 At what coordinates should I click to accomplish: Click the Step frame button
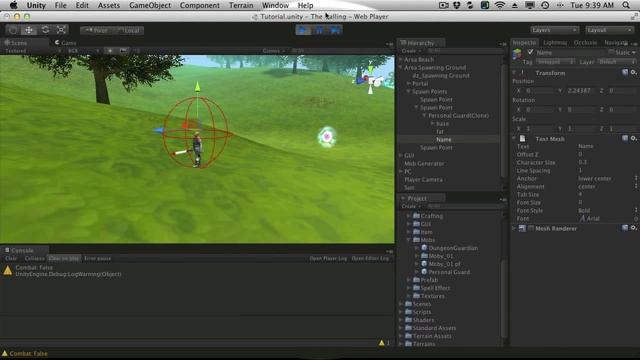pos(335,30)
